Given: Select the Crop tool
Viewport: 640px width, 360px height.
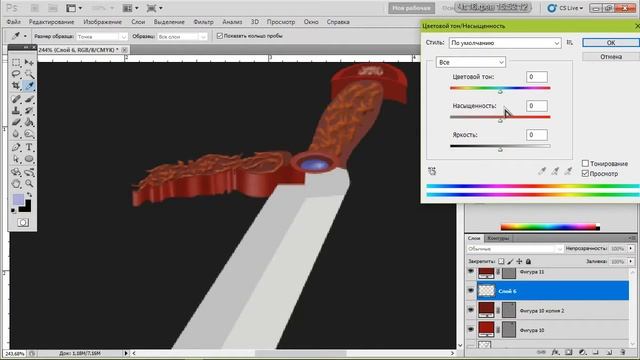Looking at the screenshot, I should [x=16, y=86].
